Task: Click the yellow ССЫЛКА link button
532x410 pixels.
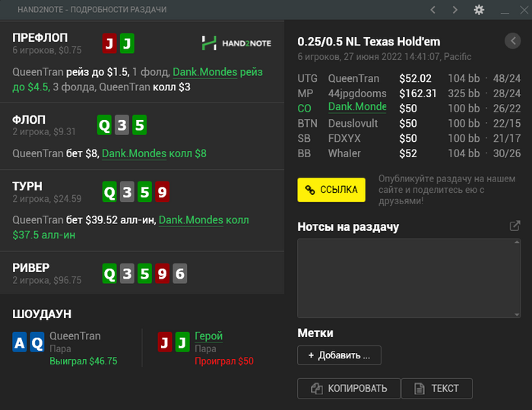Action: click(331, 190)
